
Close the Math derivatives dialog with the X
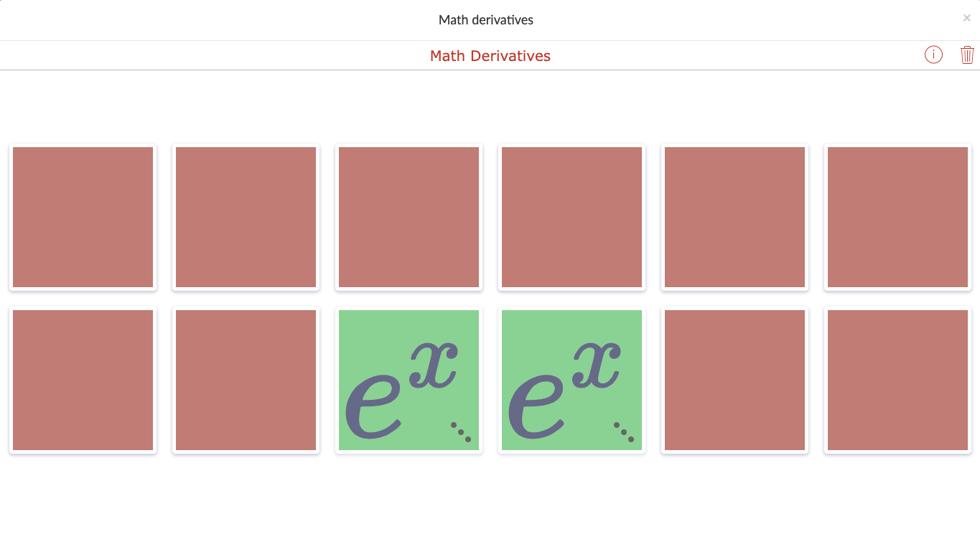coord(966,17)
